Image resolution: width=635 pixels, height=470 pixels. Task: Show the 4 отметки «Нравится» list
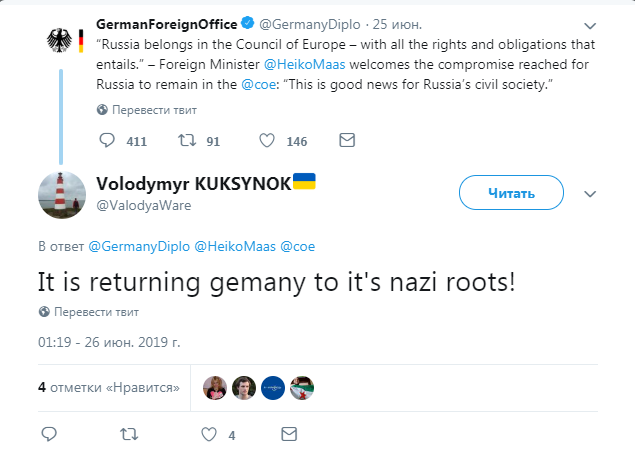108,386
